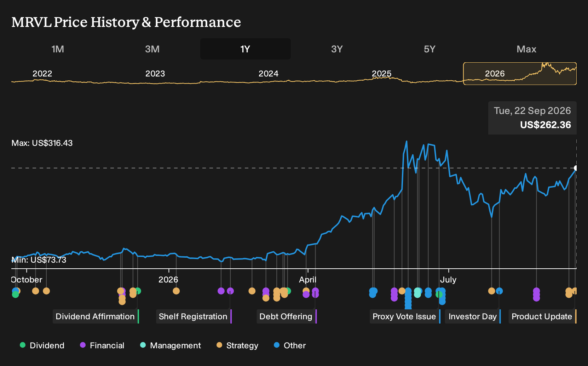Jump to 2024 on overview timeline
Image resolution: width=588 pixels, height=366 pixels.
pos(268,74)
